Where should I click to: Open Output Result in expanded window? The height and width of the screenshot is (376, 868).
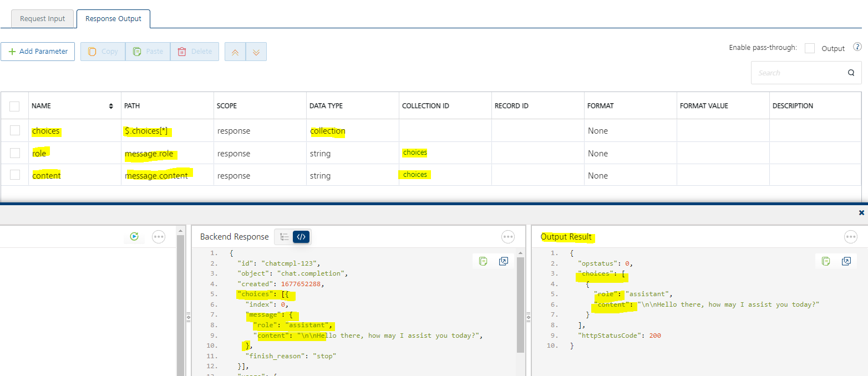click(x=846, y=261)
